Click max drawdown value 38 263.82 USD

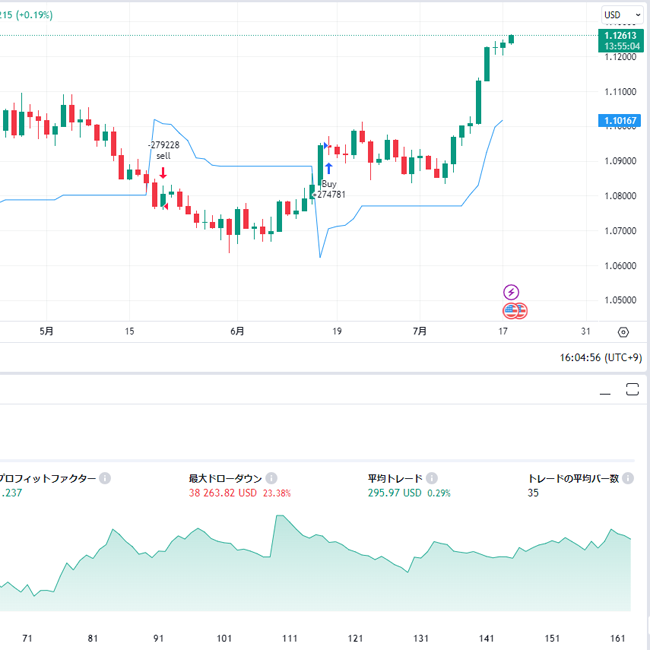point(223,493)
